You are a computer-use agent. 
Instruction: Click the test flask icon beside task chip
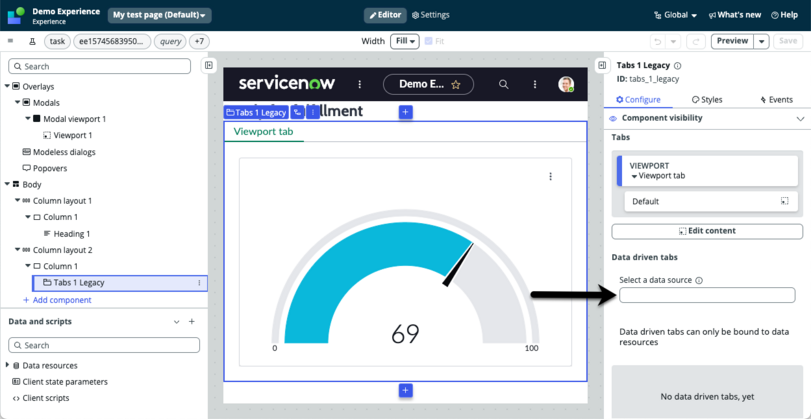(32, 42)
